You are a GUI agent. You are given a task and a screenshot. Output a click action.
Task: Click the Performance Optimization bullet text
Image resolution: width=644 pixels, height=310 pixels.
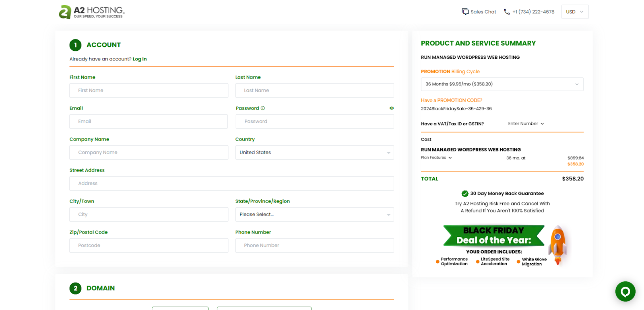click(x=454, y=262)
